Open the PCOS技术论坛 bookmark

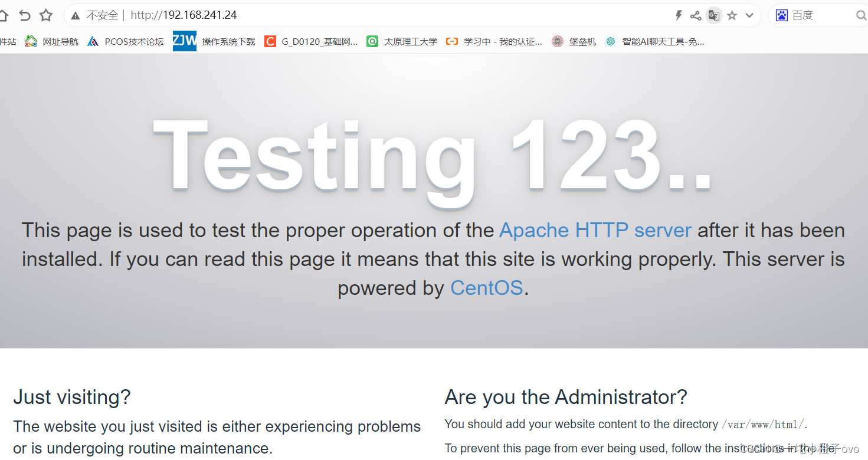pyautogui.click(x=126, y=41)
